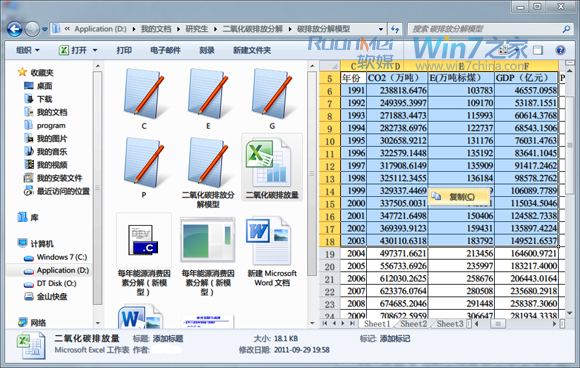Viewport: 580px width, 368px height.
Task: Expand the 打开 button dropdown arrow
Action: (x=95, y=50)
